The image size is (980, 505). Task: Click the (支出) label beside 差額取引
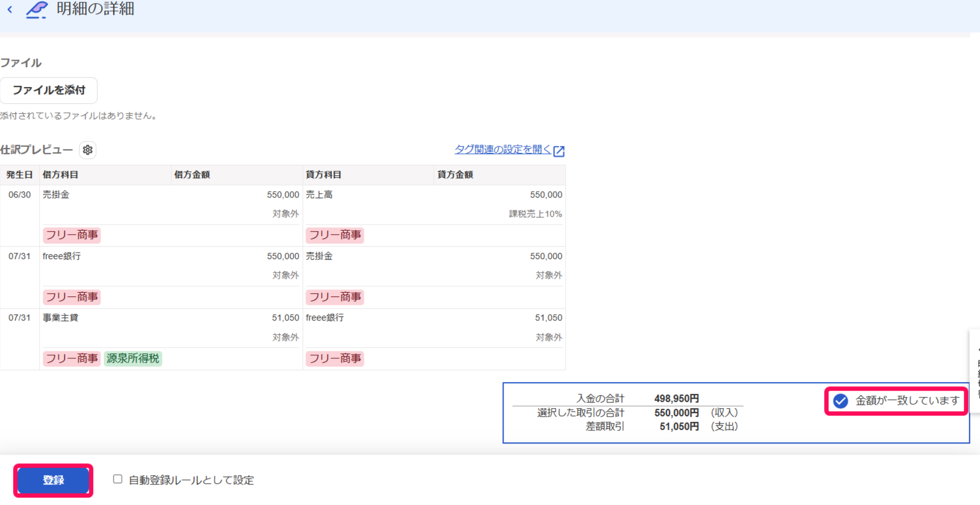point(724,426)
